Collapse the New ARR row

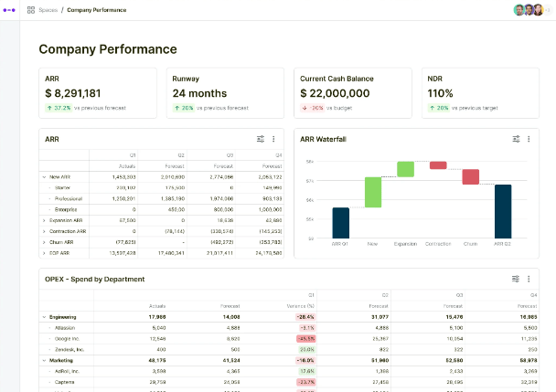tap(44, 177)
